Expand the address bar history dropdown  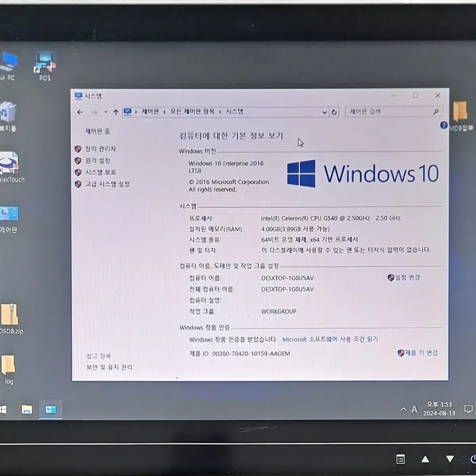[x=324, y=112]
